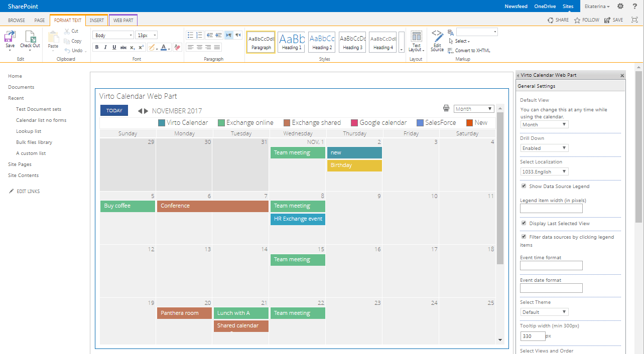The width and height of the screenshot is (644, 354).
Task: Click the printer icon above the calendar
Action: click(446, 108)
